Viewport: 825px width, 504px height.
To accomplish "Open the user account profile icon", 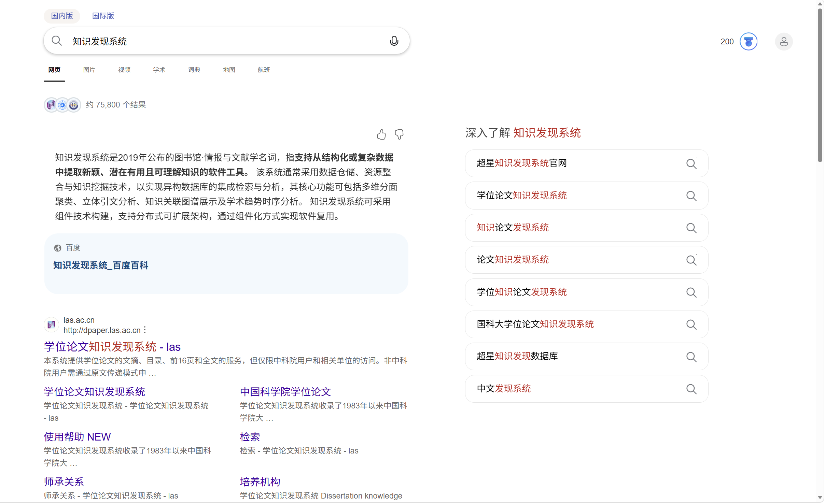I will [784, 42].
